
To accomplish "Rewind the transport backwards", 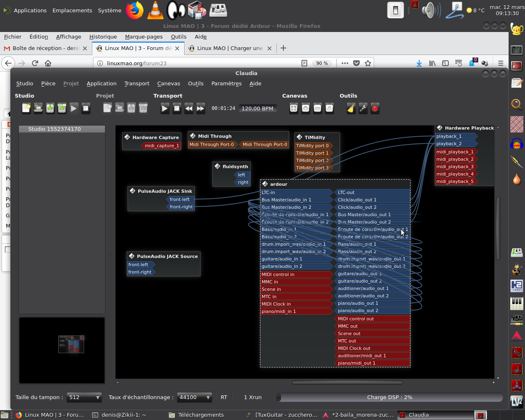I will pos(189,108).
